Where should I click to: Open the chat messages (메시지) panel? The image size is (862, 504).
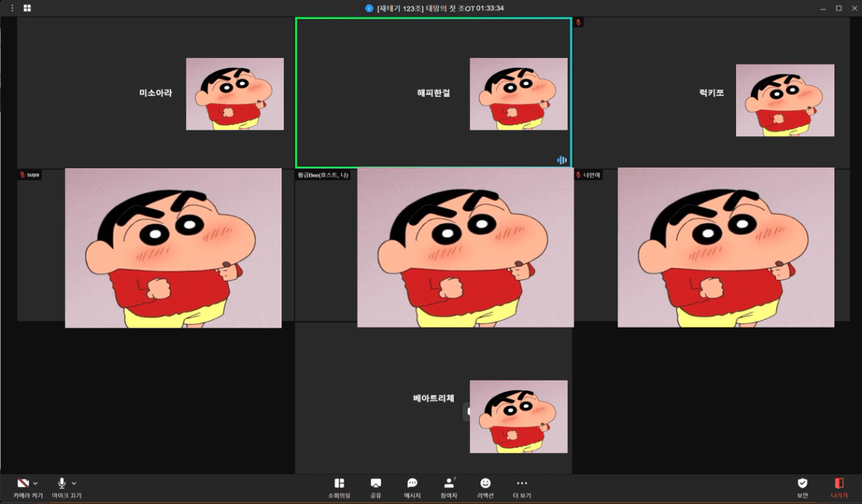coord(412,488)
